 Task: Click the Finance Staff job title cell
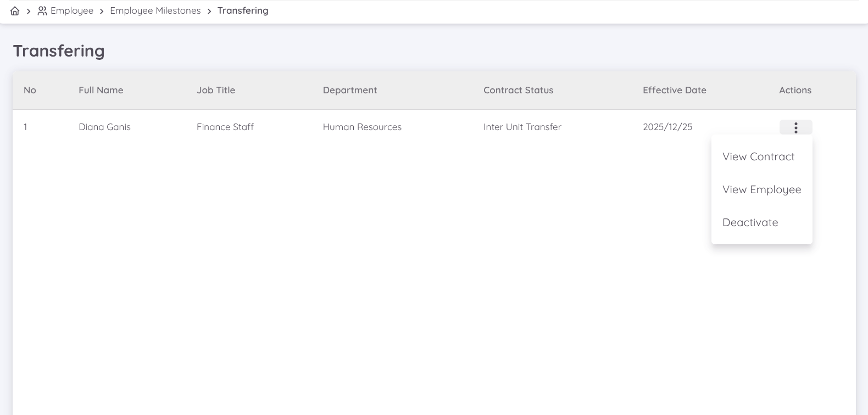click(225, 127)
